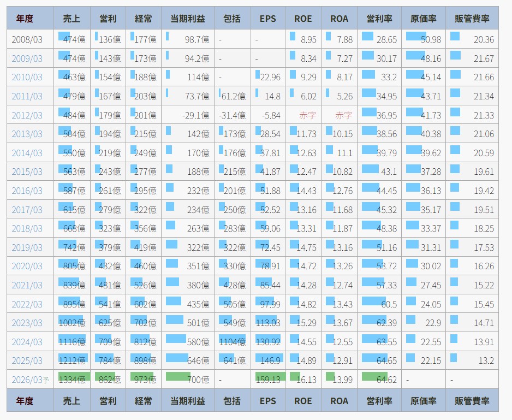Viewport: 512px width, 420px height.
Task: Open the 2025/03 fiscal year link
Action: (27, 360)
